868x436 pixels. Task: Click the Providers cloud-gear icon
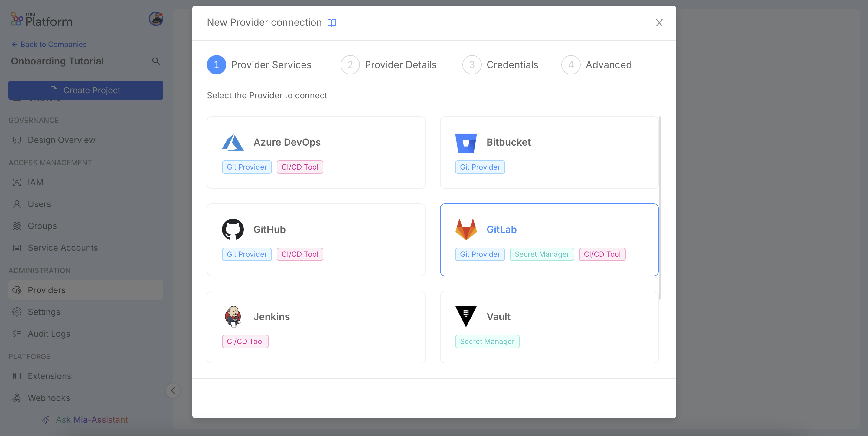pyautogui.click(x=17, y=290)
